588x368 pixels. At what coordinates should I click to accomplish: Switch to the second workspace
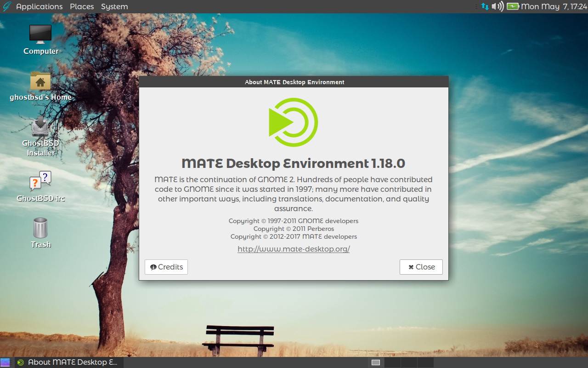coord(392,362)
